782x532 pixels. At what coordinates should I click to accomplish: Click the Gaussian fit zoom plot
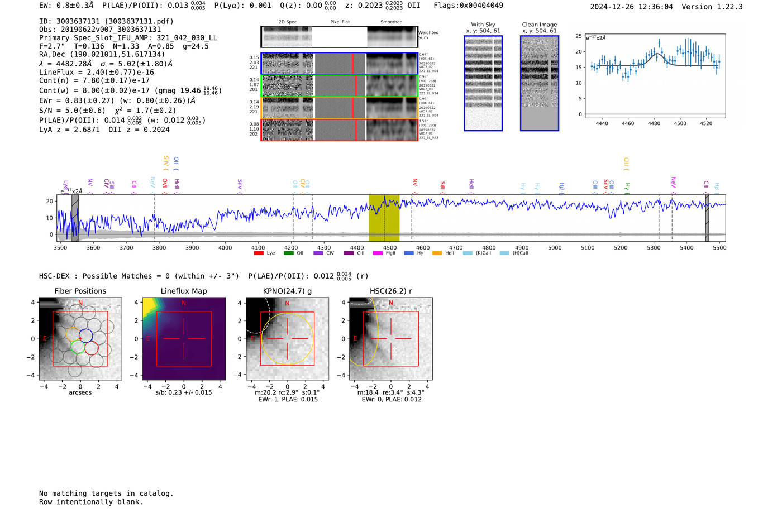coord(655,76)
